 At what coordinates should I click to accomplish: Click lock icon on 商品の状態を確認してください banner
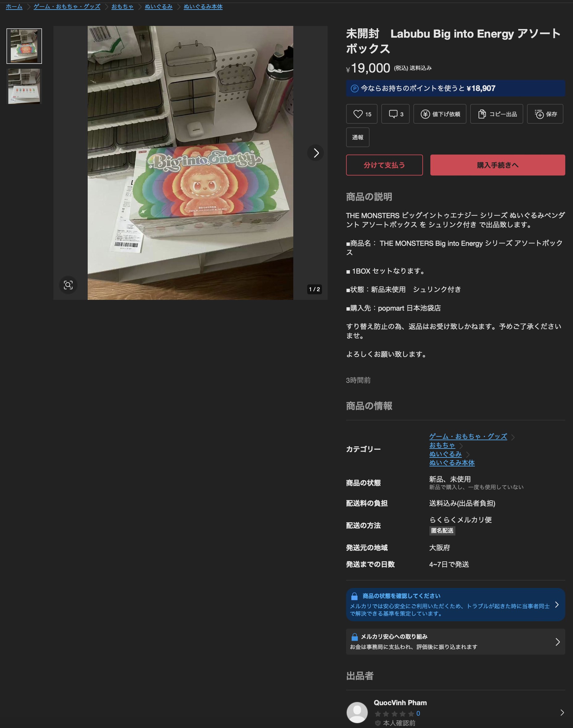click(x=354, y=596)
